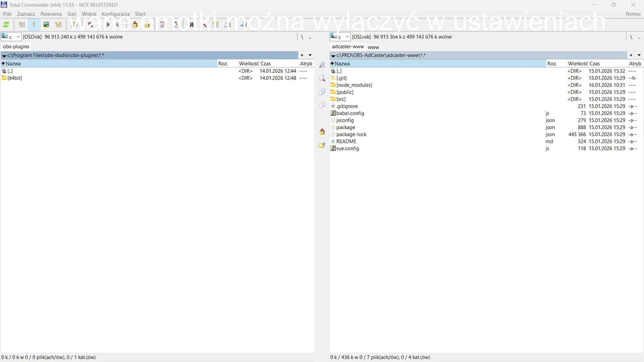Go to root via right panel backslash button
The image size is (644, 362).
[631, 37]
